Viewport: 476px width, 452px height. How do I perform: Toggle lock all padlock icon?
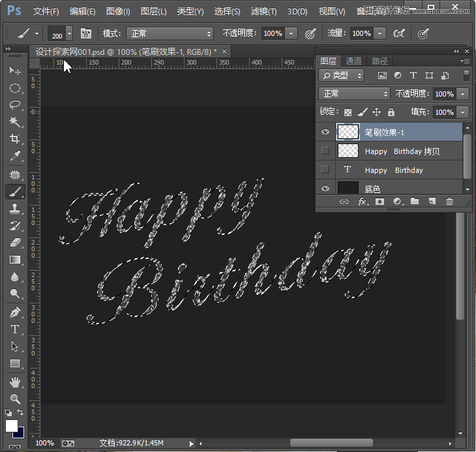391,112
